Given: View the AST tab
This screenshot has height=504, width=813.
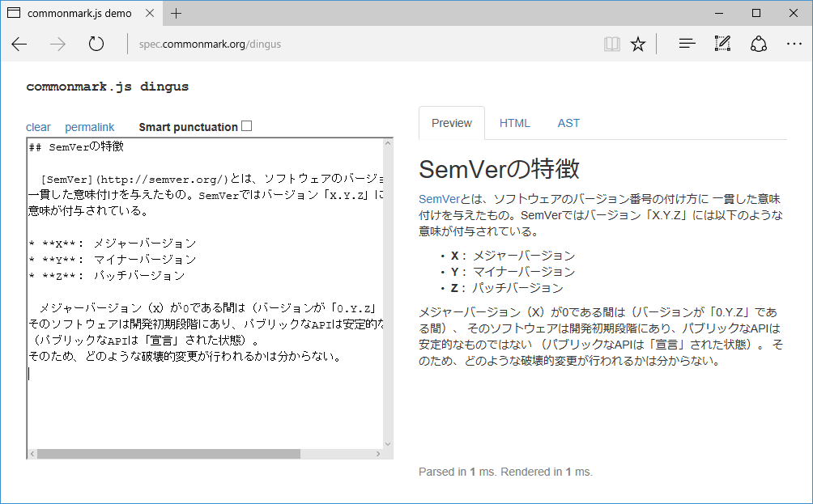Looking at the screenshot, I should (568, 123).
